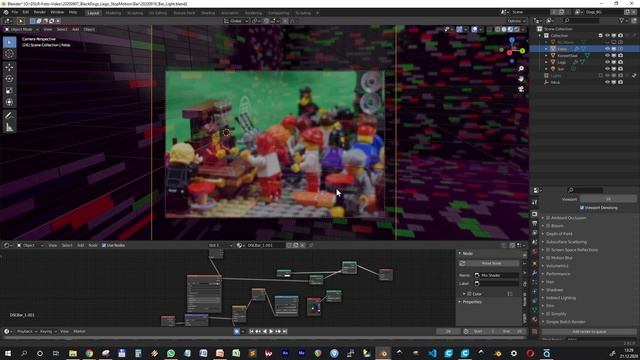
Task: Open the Tool settings properties tab
Action: pos(535,202)
